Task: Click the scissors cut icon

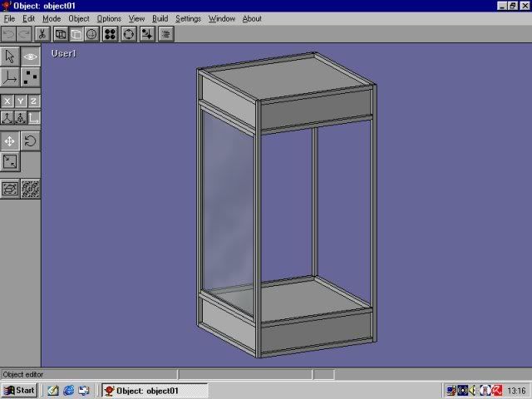Action: 42,34
